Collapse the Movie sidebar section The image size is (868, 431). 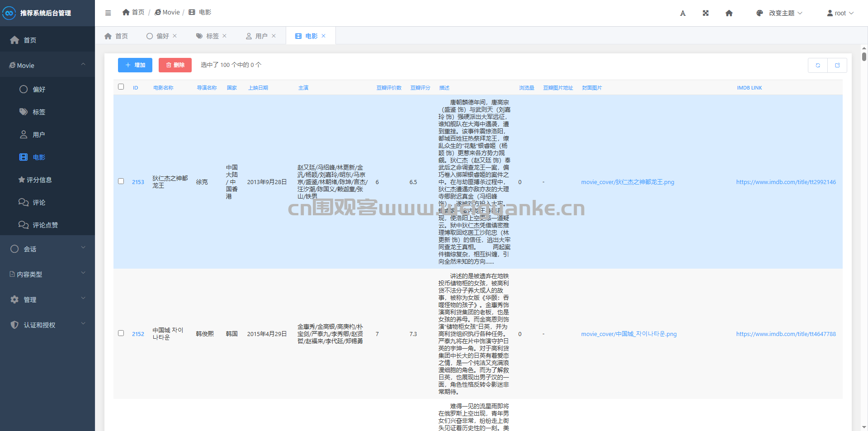point(47,65)
